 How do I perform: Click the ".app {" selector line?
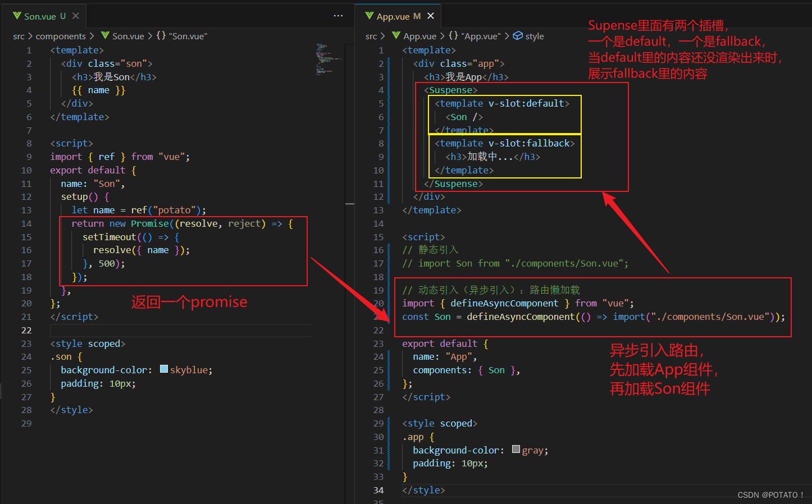pos(418,437)
